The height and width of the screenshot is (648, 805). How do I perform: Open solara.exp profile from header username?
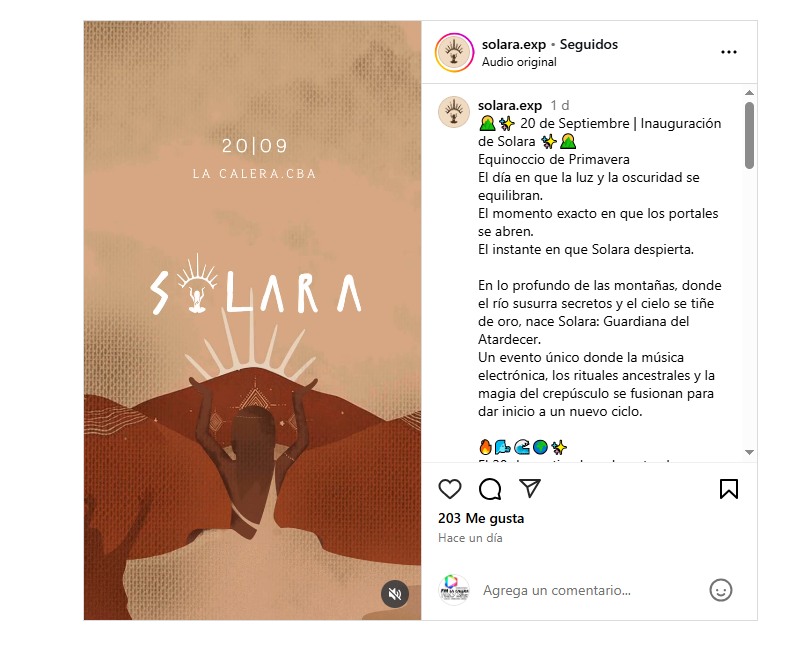pyautogui.click(x=514, y=45)
